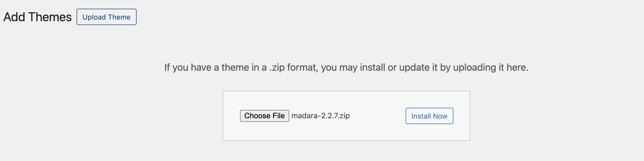Toggle the theme upload panel via Upload Theme
The width and height of the screenshot is (644, 161).
click(106, 17)
